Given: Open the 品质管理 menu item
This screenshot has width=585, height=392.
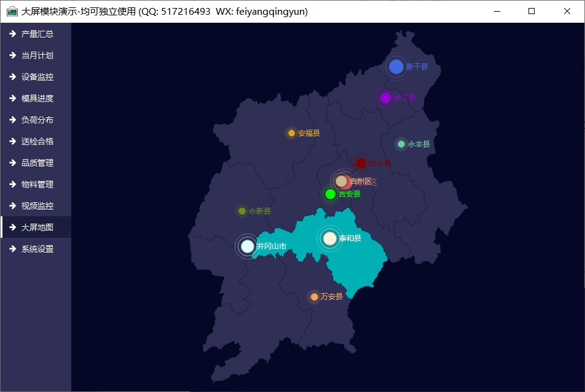Looking at the screenshot, I should coord(36,163).
